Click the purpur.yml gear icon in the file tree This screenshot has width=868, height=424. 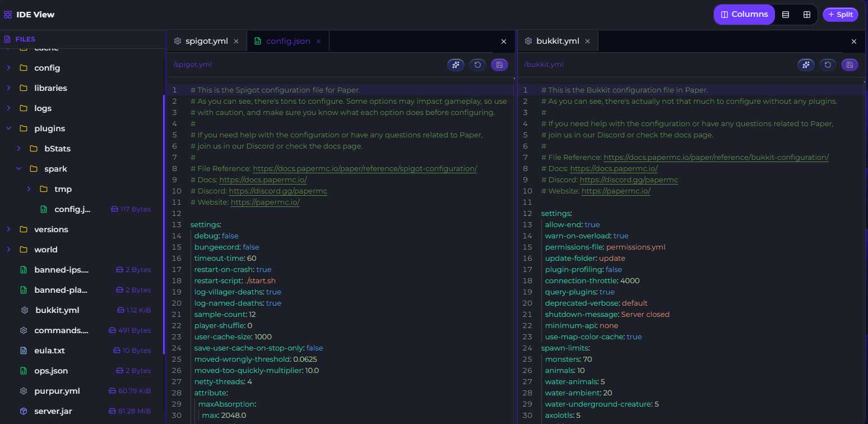24,391
